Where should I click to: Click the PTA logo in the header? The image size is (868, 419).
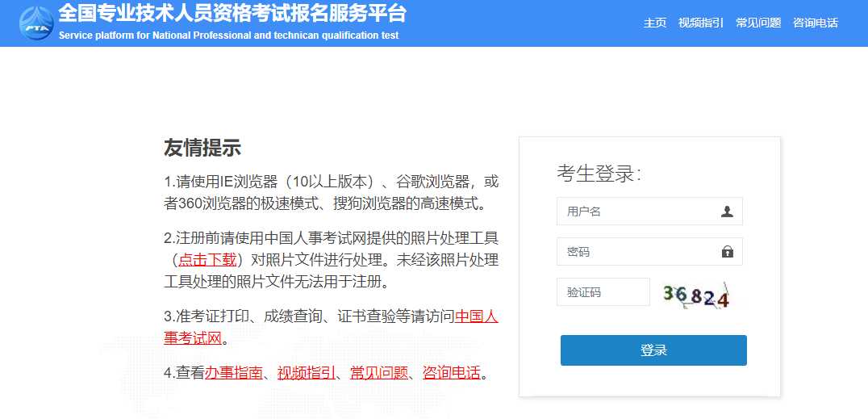36,23
